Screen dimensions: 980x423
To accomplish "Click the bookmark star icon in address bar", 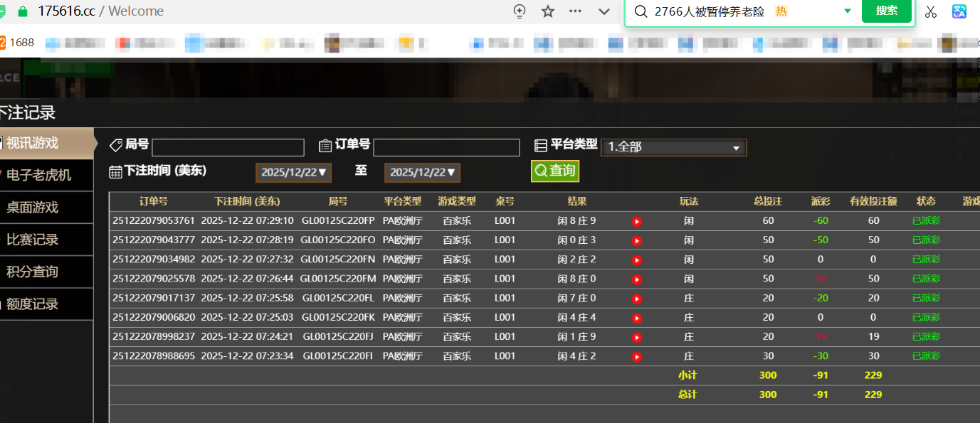I will (547, 11).
